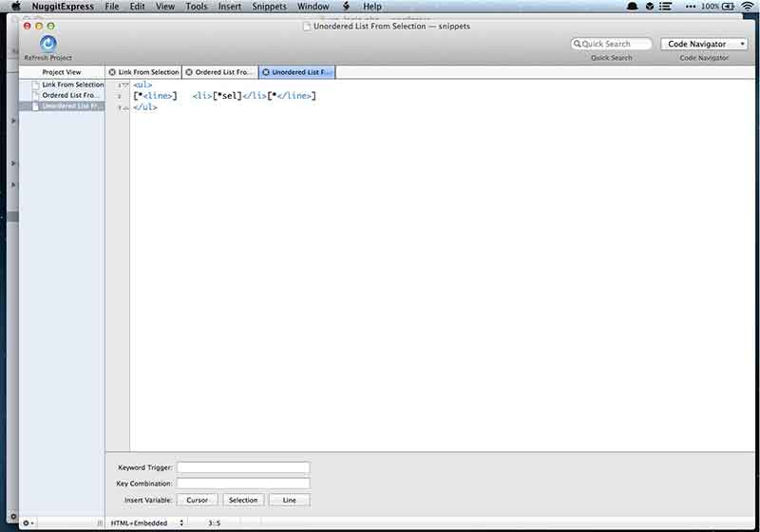The width and height of the screenshot is (760, 532).
Task: Click the 3:5 cursor position indicator
Action: pos(215,522)
